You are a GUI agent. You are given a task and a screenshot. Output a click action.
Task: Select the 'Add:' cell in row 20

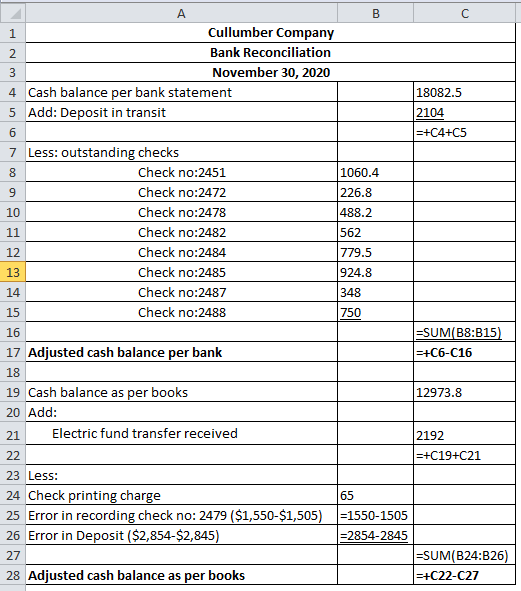(x=181, y=412)
